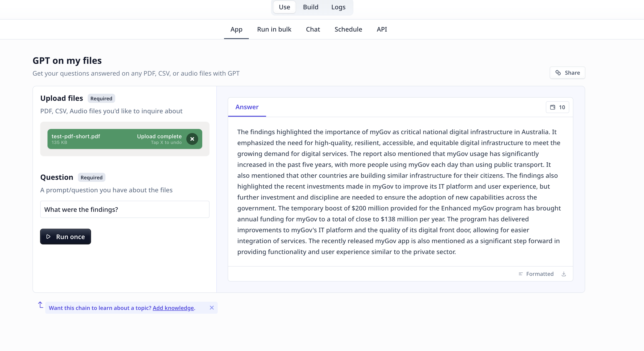Click the Required badge next to Upload files
Screen dimensions: 644x351
pyautogui.click(x=101, y=99)
